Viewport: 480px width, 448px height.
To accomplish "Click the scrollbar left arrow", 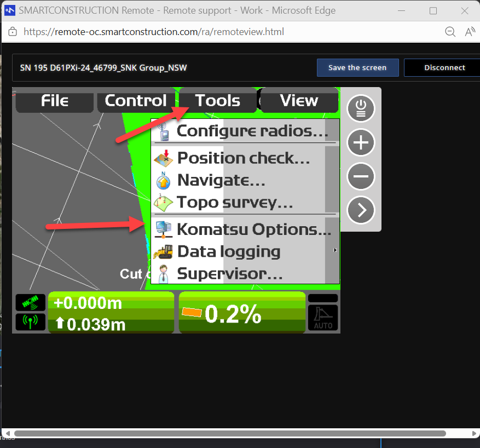I will [x=8, y=433].
